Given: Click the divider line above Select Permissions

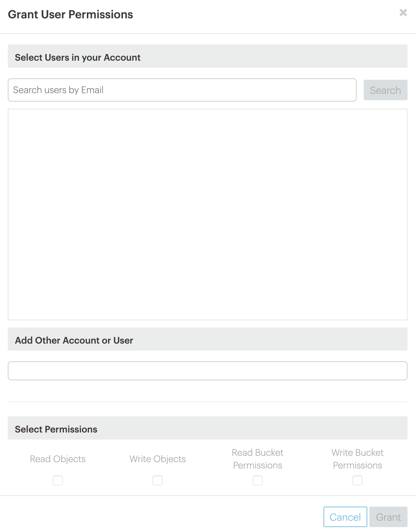Looking at the screenshot, I should [x=208, y=402].
